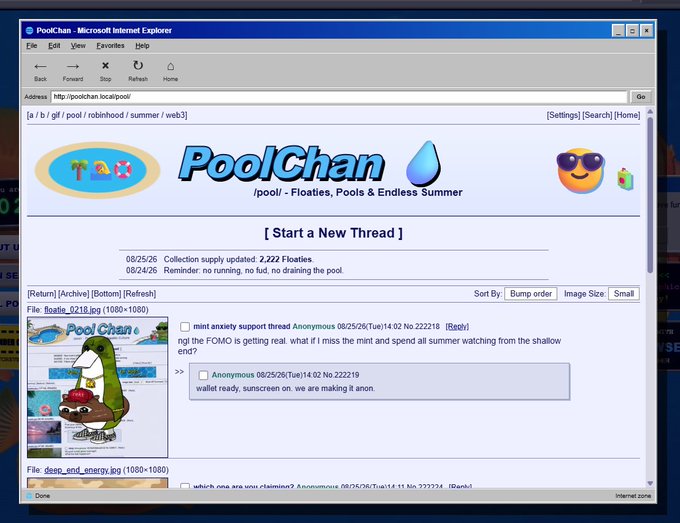Click the post number No.222219
Viewport: 680px width, 523px height.
point(341,375)
